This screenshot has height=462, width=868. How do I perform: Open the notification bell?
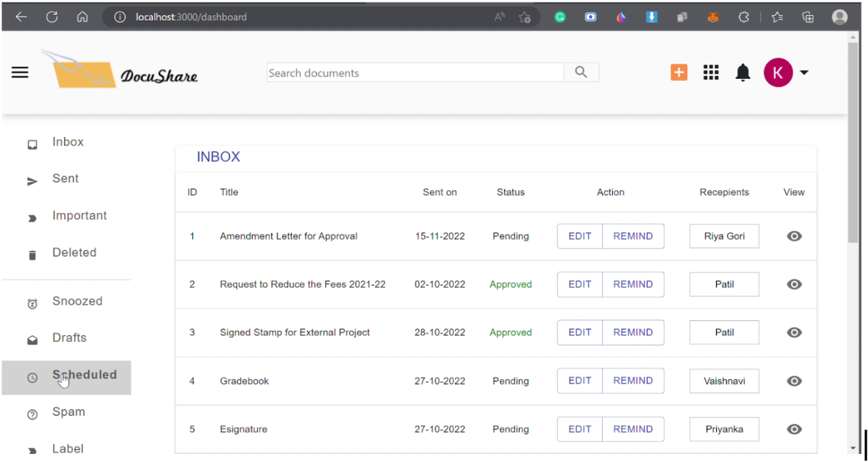click(742, 72)
